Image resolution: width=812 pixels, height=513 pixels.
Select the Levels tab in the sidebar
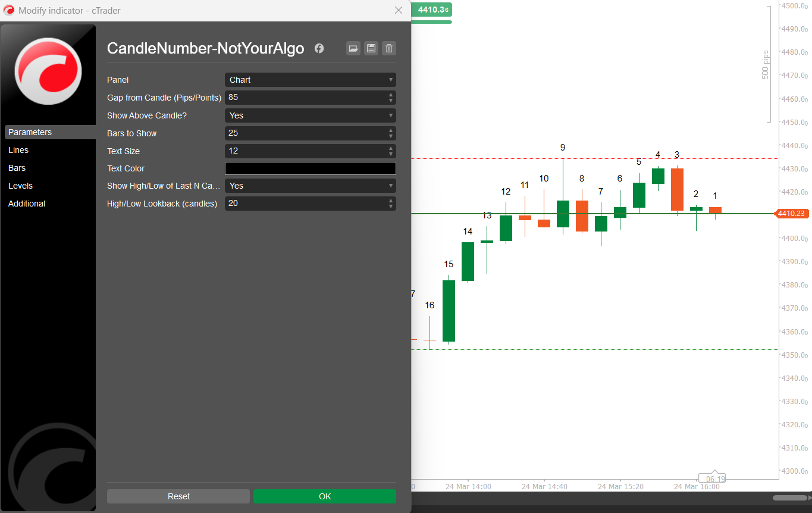(x=20, y=186)
